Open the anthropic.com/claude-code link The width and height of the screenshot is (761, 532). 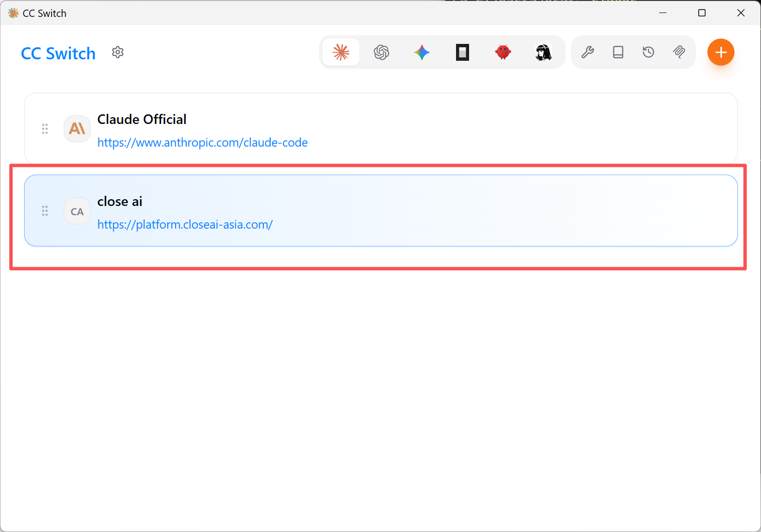coord(203,143)
